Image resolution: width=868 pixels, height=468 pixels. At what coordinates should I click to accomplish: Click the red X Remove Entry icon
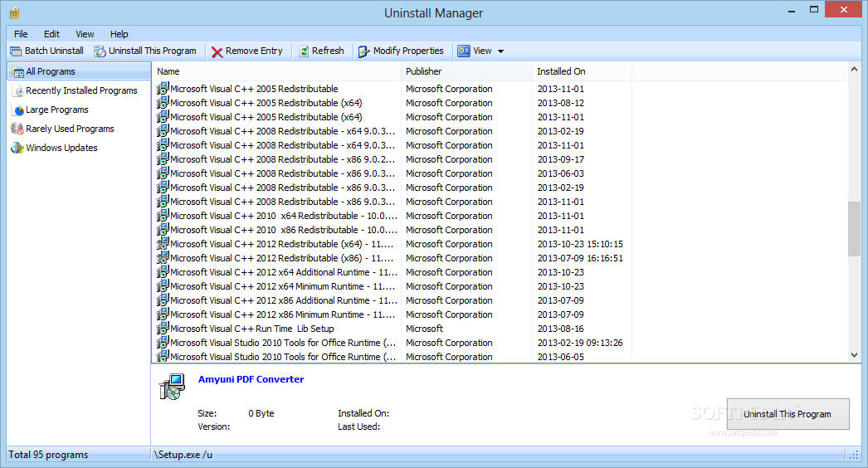tap(217, 51)
